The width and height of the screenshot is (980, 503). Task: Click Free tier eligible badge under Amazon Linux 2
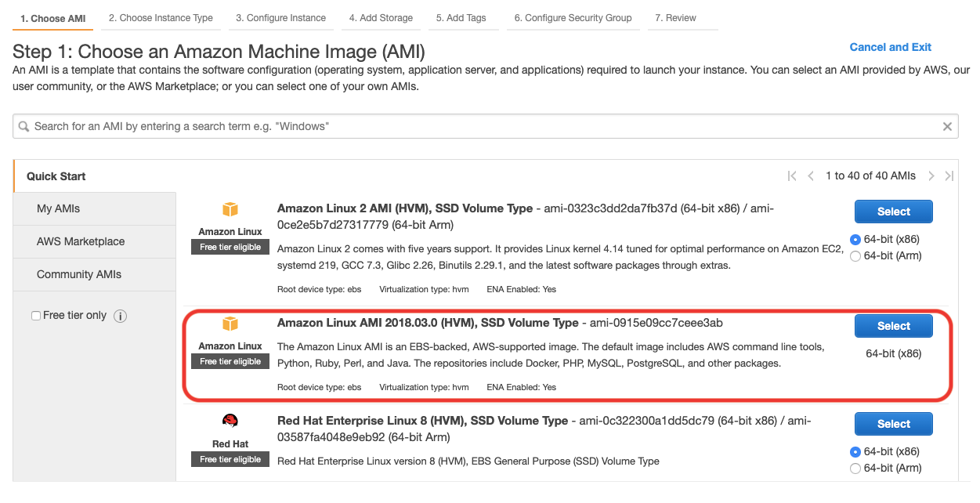point(230,248)
